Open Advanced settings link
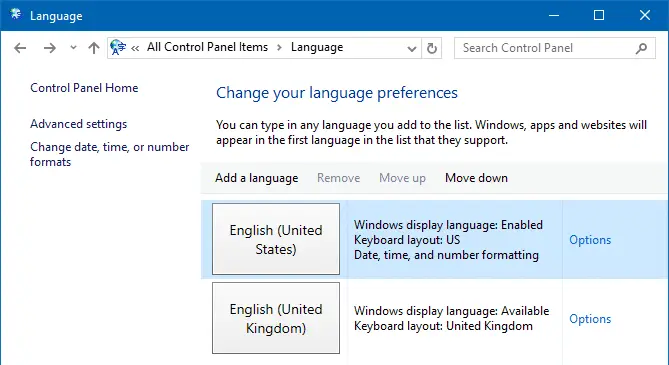 point(79,124)
